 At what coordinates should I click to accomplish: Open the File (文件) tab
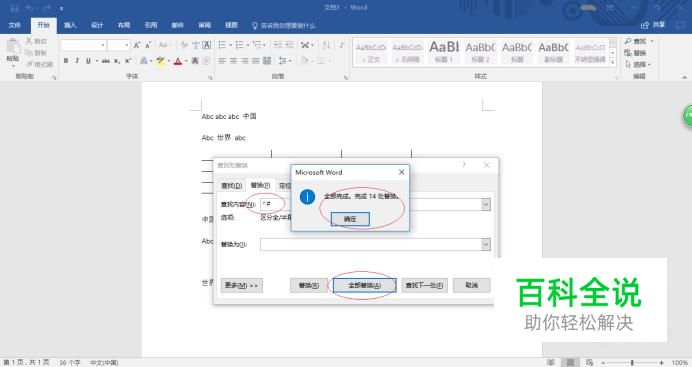[x=15, y=25]
